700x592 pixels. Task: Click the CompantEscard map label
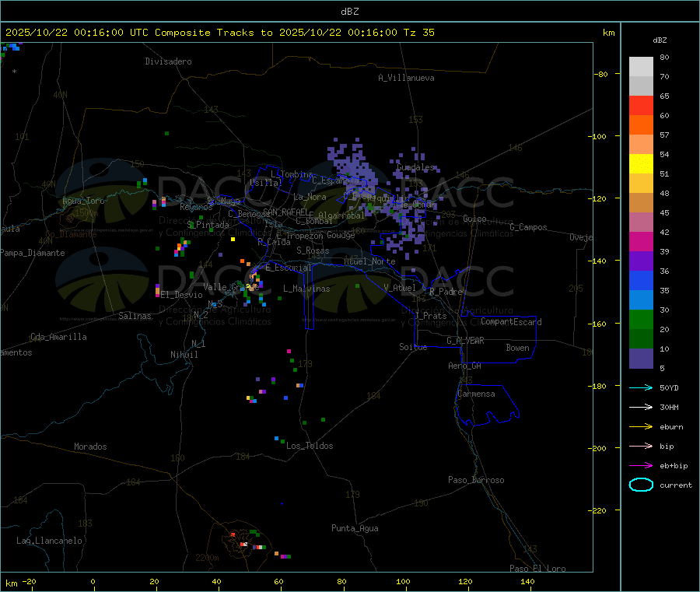point(511,322)
